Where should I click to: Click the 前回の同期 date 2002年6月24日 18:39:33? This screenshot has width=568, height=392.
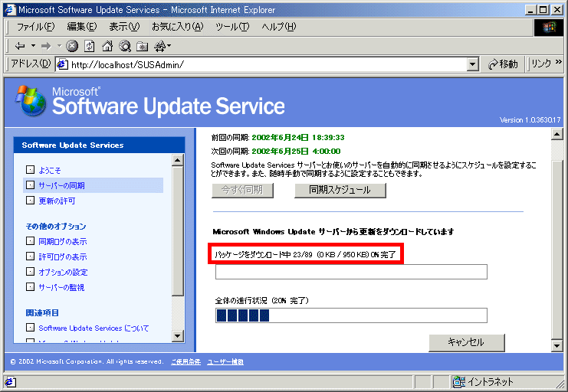(x=298, y=138)
